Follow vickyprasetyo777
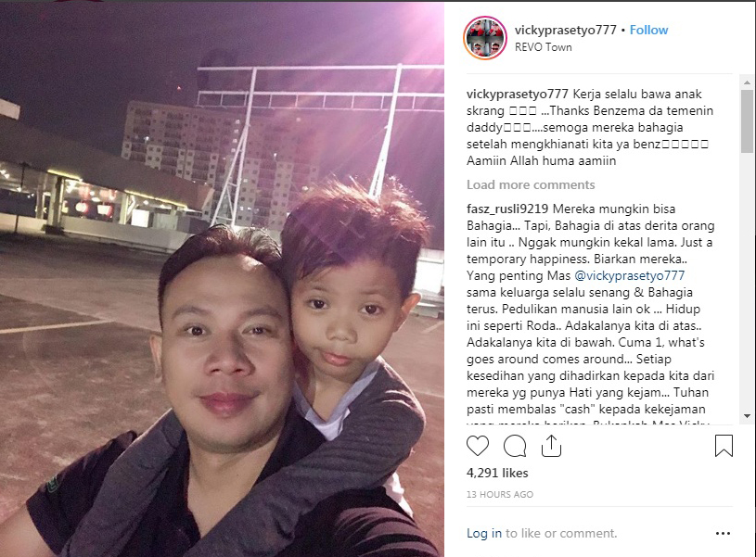This screenshot has width=756, height=557. (x=648, y=30)
